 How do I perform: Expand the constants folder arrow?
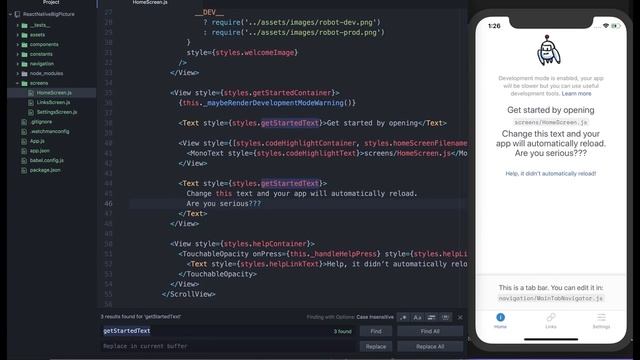(18, 54)
